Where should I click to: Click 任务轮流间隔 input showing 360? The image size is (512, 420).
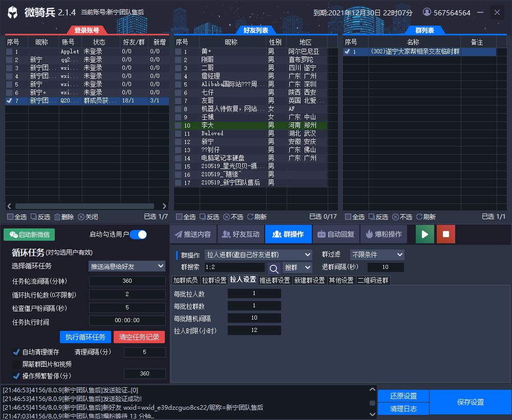point(127,281)
